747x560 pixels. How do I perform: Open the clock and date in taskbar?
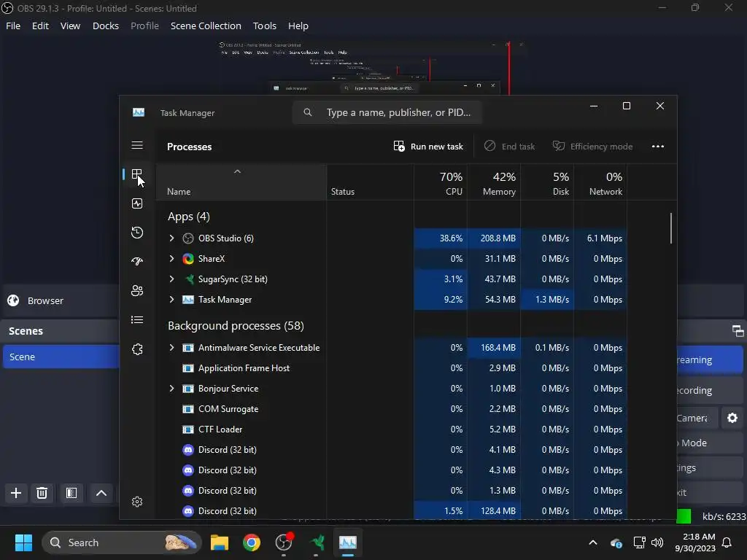(695, 542)
